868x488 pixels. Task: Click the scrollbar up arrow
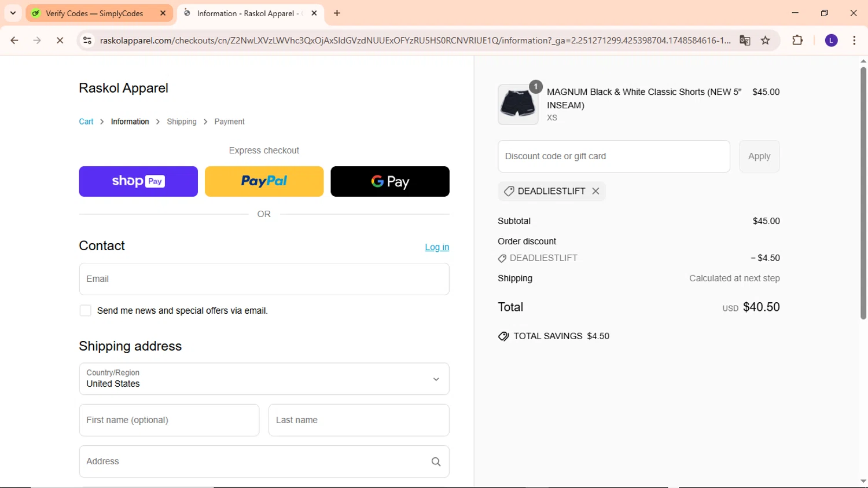[x=863, y=61]
